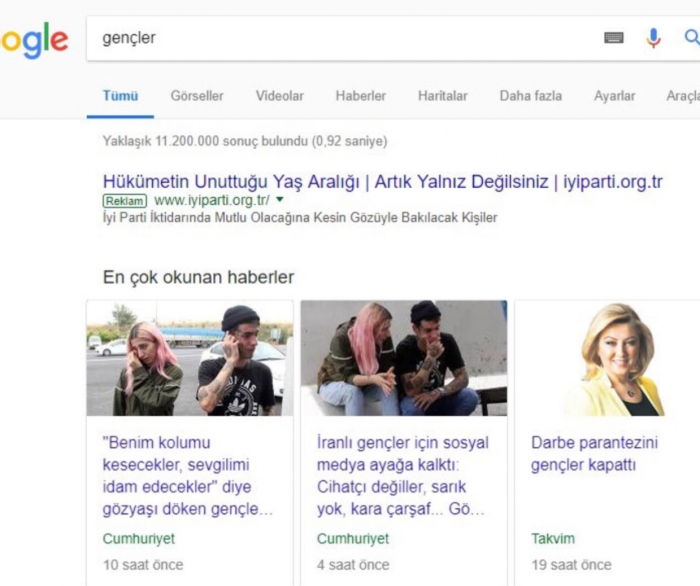Click the search box containing "gençler"

pos(340,38)
